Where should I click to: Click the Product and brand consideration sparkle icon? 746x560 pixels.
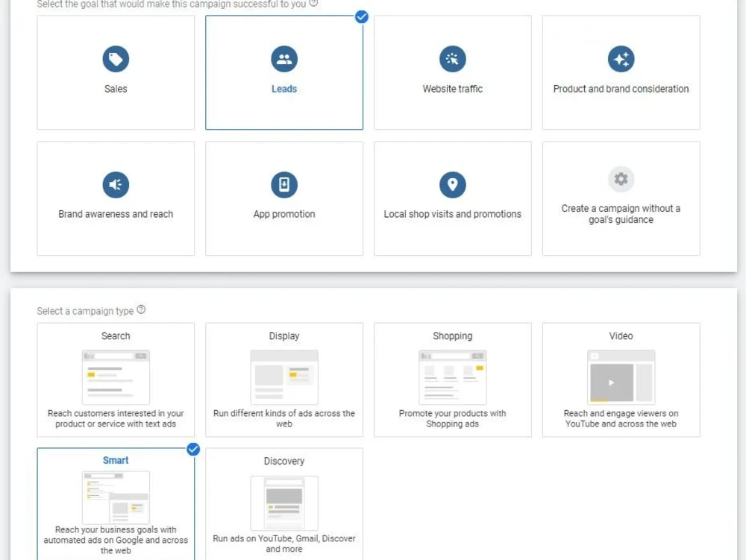tap(621, 59)
